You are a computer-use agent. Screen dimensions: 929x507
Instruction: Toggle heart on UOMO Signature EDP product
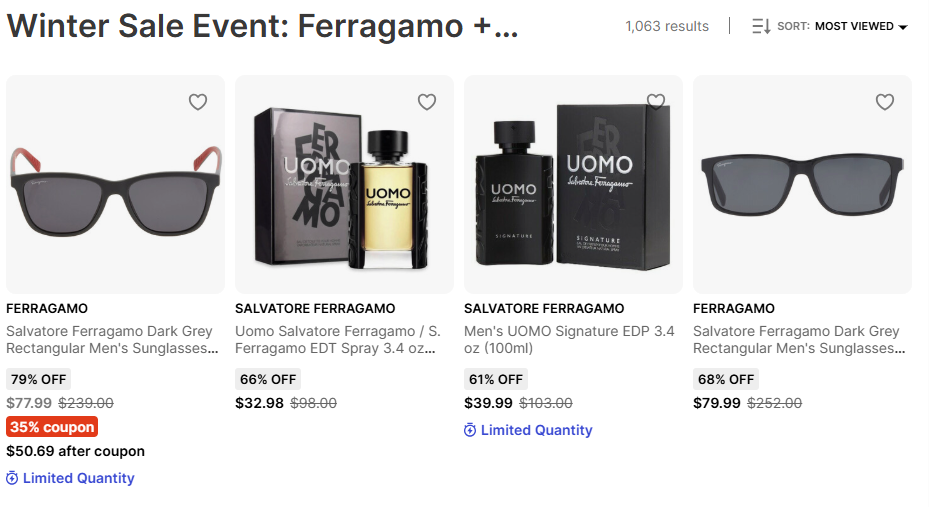coord(656,101)
